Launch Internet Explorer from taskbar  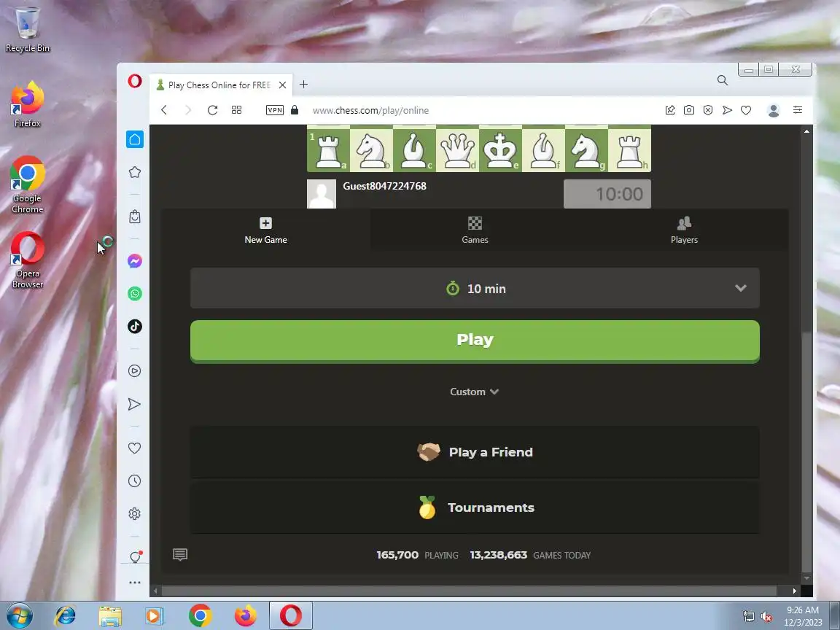[66, 616]
